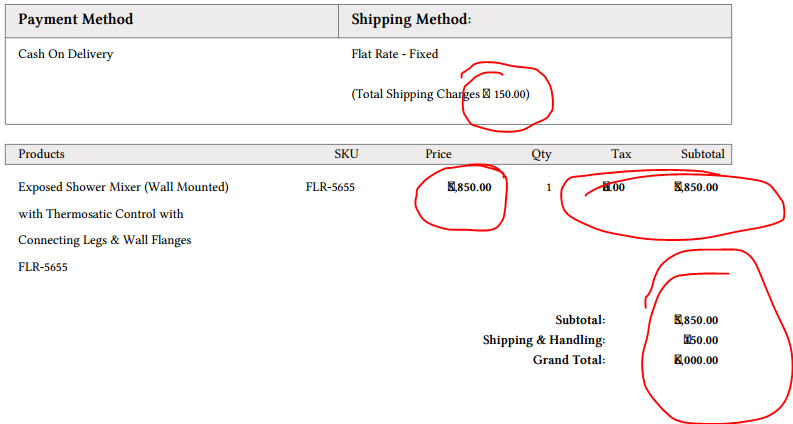Click the Subtotal column header
793x424 pixels.
702,154
